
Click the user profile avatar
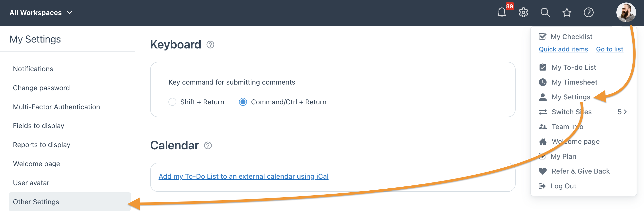click(626, 13)
